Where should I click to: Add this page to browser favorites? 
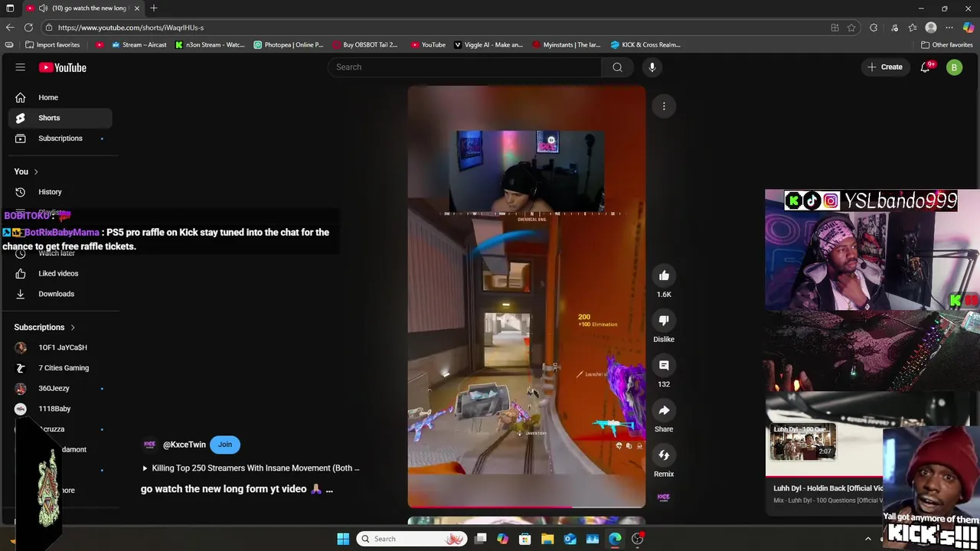pos(851,28)
